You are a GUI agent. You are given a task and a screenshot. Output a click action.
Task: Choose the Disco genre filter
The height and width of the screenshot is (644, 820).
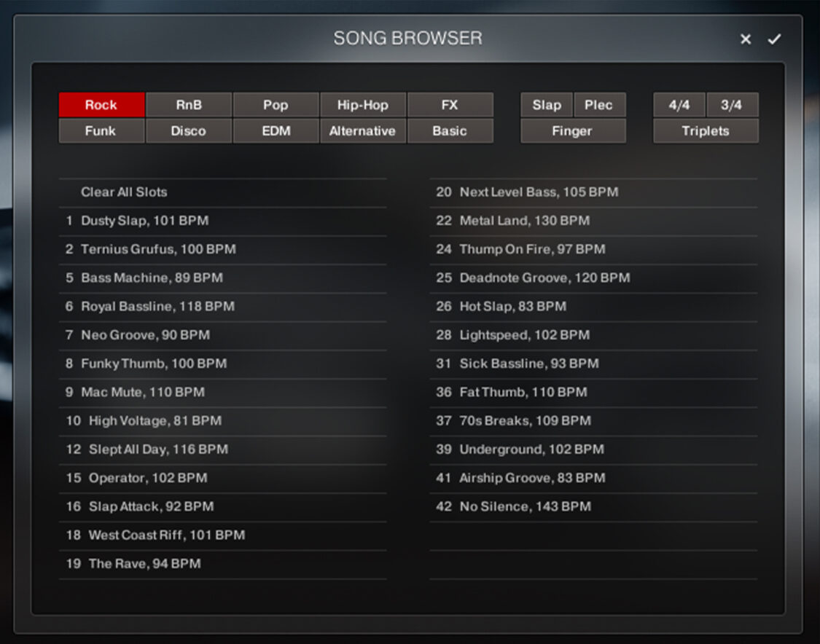tap(189, 131)
